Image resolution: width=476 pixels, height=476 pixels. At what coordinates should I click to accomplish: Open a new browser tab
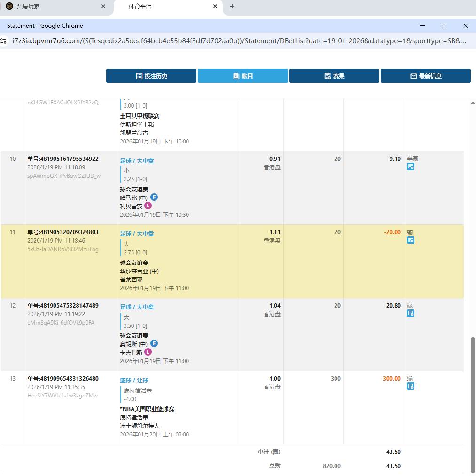click(232, 7)
